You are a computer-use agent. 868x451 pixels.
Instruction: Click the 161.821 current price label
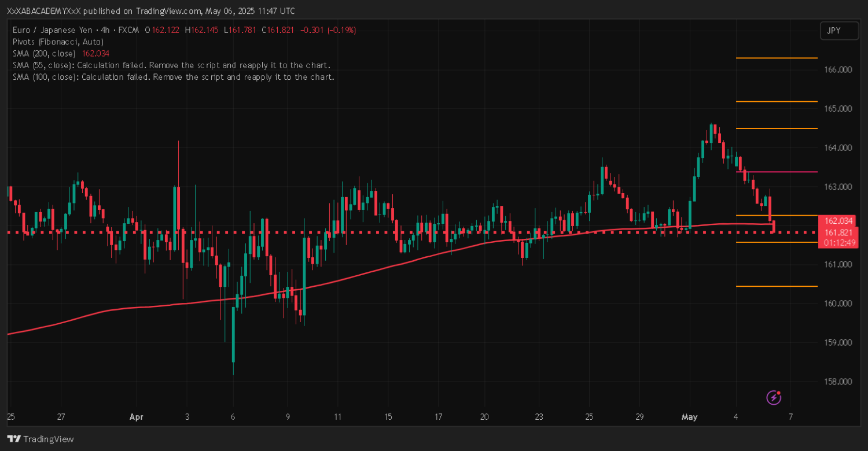coord(838,232)
